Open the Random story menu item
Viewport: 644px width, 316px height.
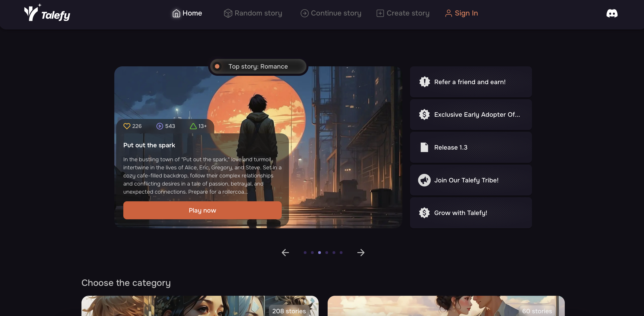[x=253, y=13]
